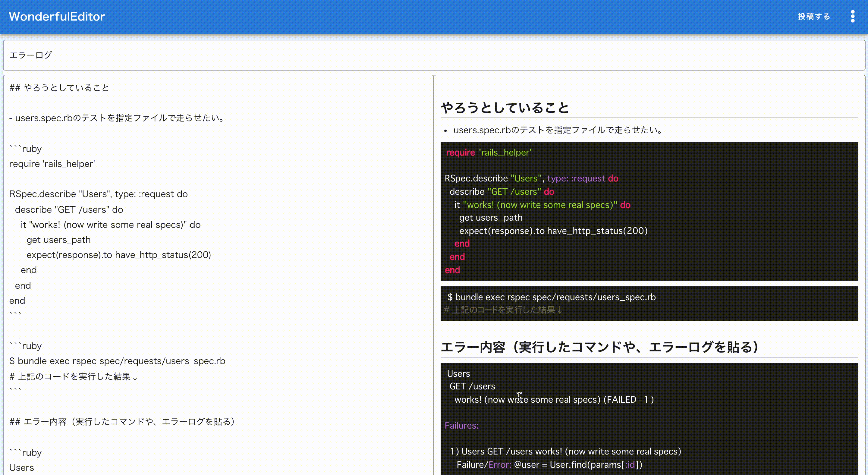Click the purple 'Failures:' text in the preview
This screenshot has height=475, width=868.
click(x=462, y=426)
